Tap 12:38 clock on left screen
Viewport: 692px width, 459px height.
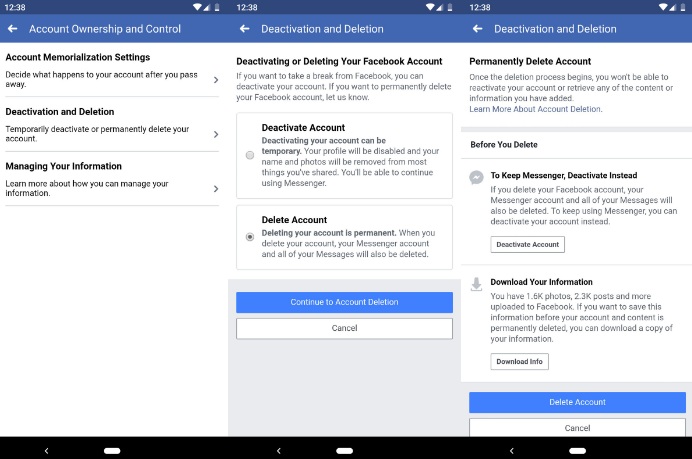click(x=15, y=7)
